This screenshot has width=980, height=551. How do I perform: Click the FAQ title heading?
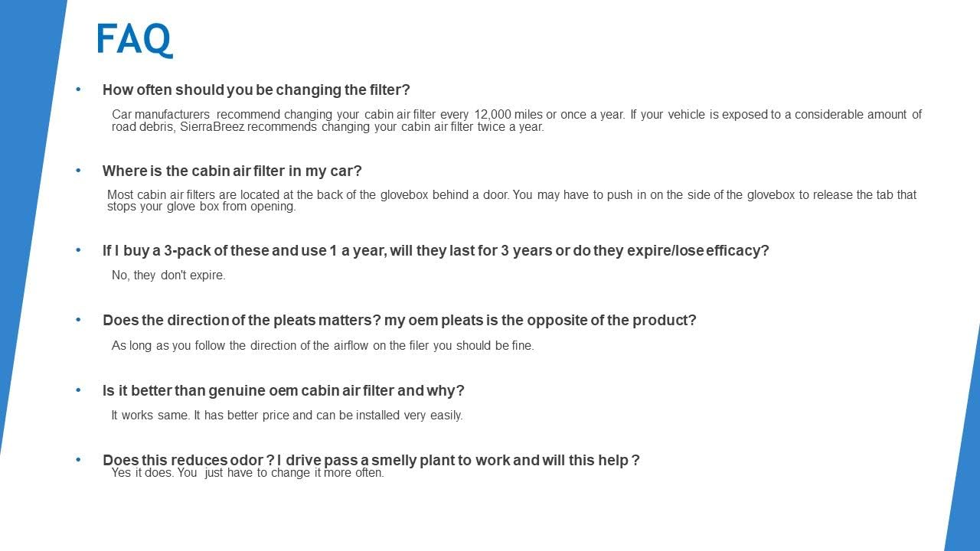[135, 40]
